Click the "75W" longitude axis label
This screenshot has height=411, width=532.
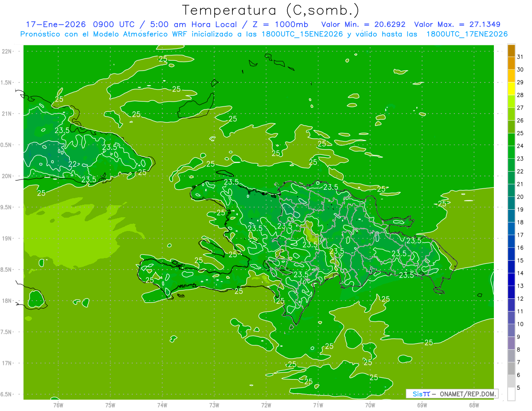pyautogui.click(x=110, y=404)
